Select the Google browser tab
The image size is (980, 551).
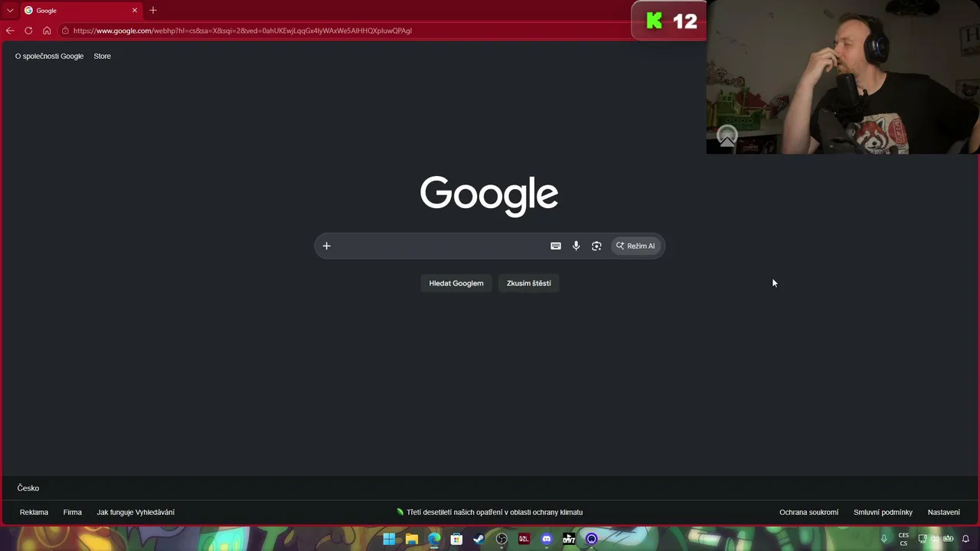tap(80, 11)
